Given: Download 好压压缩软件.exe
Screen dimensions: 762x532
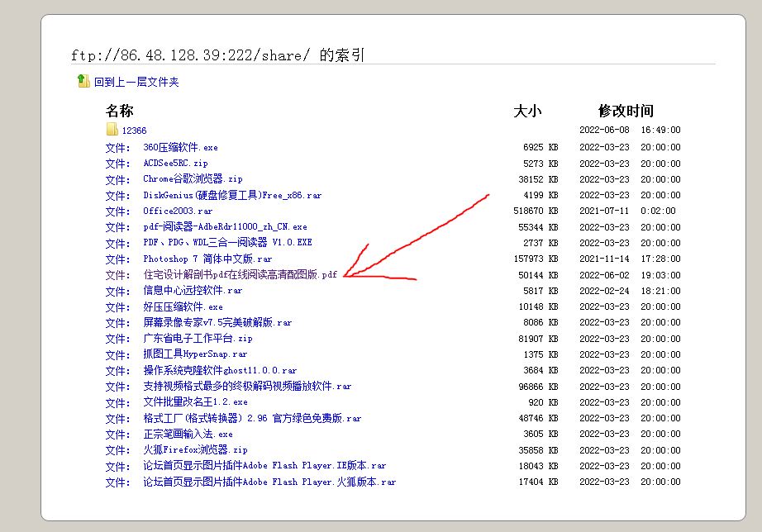Looking at the screenshot, I should coord(183,306).
